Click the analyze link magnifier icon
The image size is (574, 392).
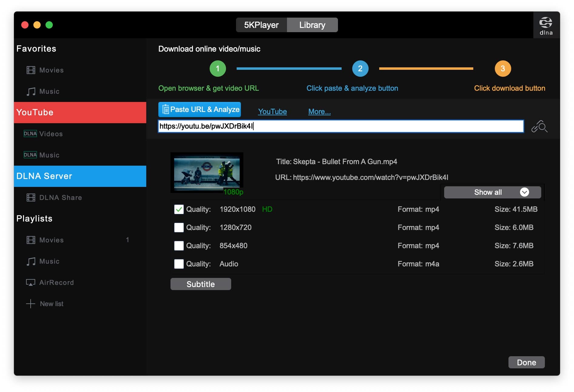(539, 127)
